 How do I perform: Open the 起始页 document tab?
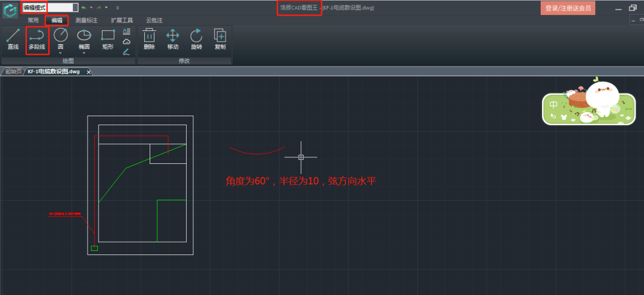pos(13,72)
